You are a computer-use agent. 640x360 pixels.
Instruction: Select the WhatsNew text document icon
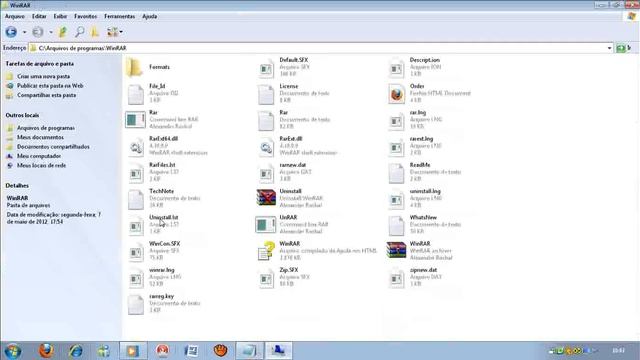(x=396, y=226)
